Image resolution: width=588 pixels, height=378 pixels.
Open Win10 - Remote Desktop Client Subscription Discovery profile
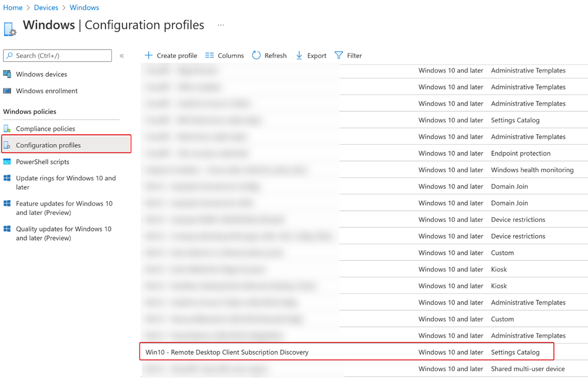click(227, 352)
